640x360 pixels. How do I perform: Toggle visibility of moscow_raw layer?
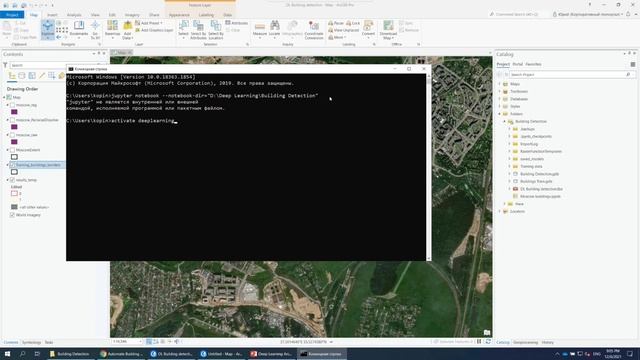tap(12, 135)
